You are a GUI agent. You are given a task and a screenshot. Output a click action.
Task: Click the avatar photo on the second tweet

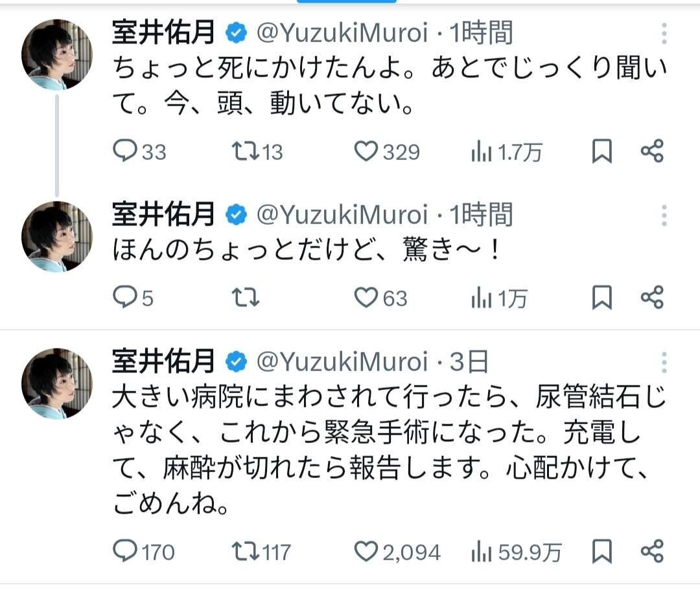57,236
